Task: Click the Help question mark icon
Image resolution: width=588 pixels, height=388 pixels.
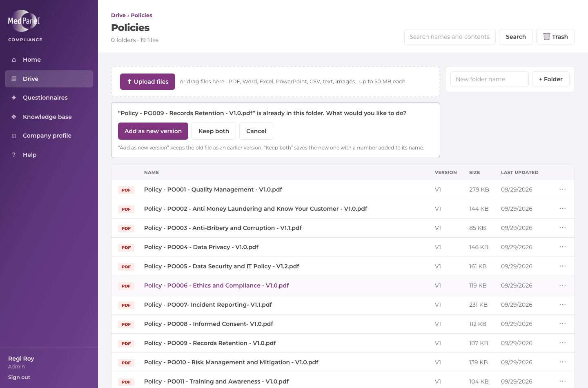Action: pyautogui.click(x=14, y=155)
